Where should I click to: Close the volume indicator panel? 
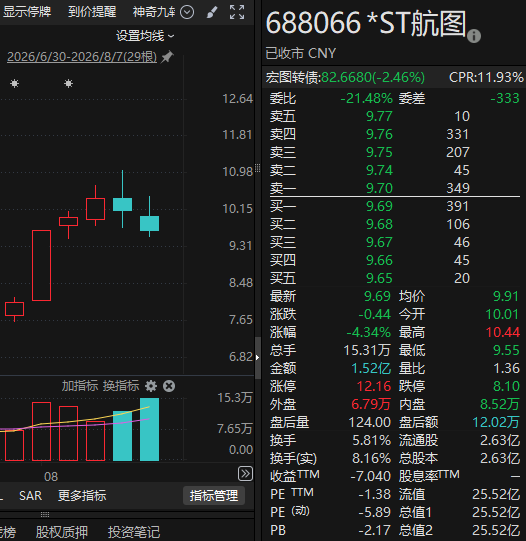tap(169, 386)
